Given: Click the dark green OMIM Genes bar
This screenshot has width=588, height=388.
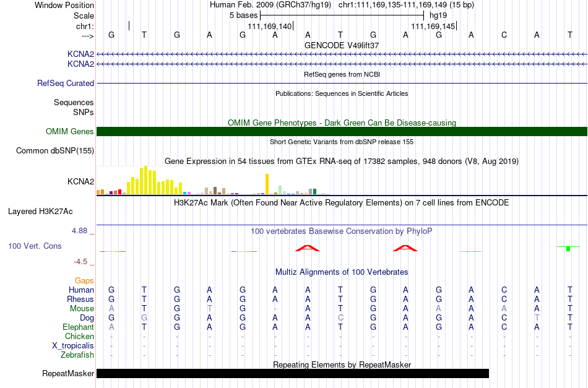Looking at the screenshot, I should (x=342, y=132).
